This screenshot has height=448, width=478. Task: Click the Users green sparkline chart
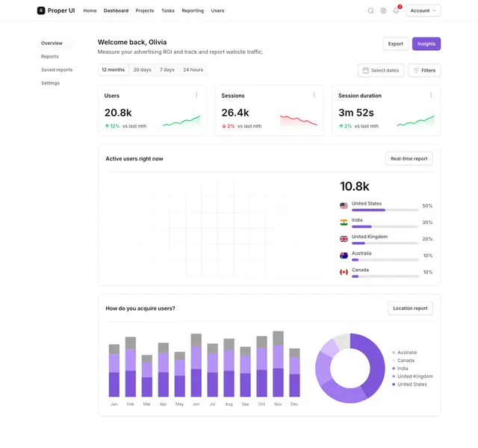[181, 121]
